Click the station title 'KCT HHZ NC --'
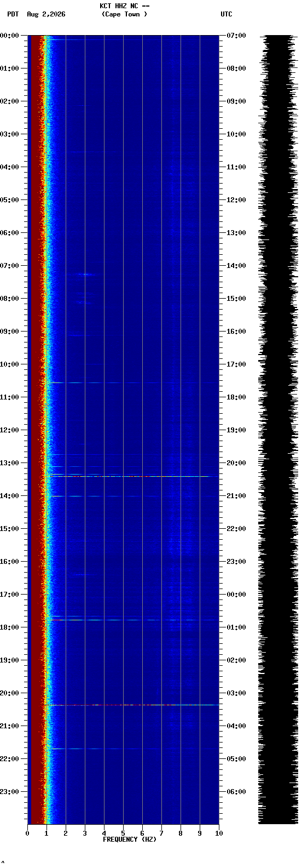 pyautogui.click(x=124, y=6)
